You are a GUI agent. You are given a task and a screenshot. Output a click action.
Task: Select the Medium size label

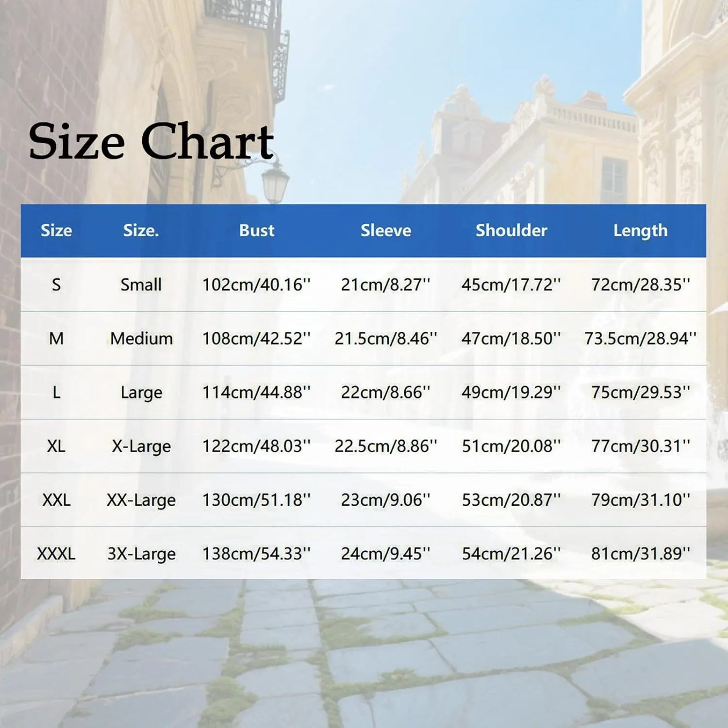[141, 338]
